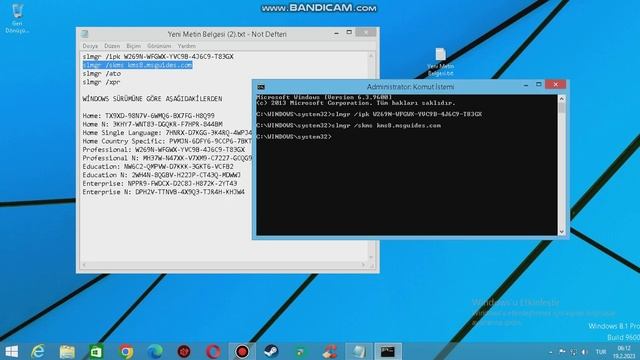Click Notepad line 'slmgr /ipk W269N-WFGWX'

click(x=158, y=56)
